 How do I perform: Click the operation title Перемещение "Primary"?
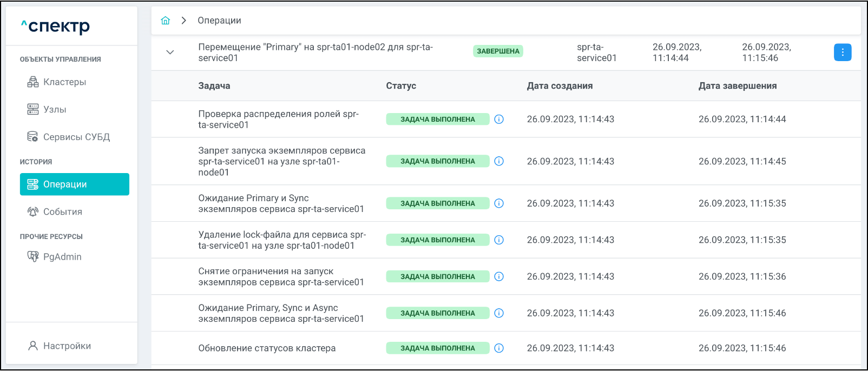pos(315,52)
